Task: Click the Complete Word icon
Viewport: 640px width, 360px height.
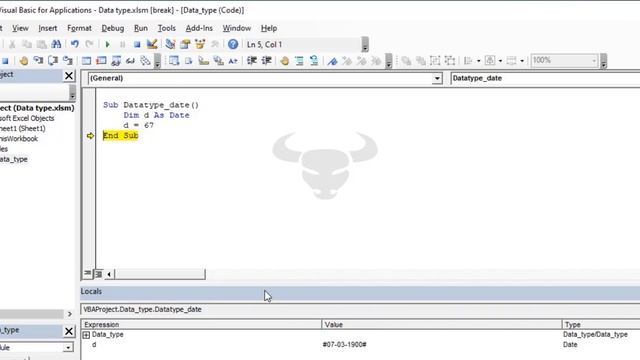Action: 233,61
